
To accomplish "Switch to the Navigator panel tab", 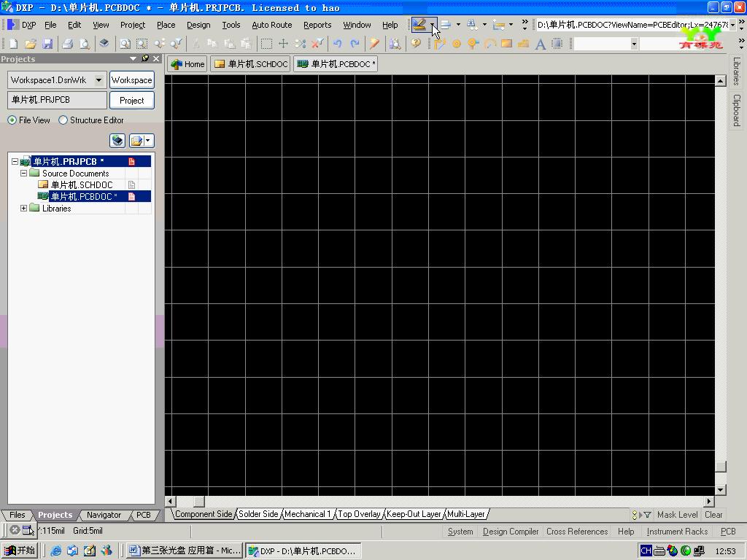I will coord(104,515).
